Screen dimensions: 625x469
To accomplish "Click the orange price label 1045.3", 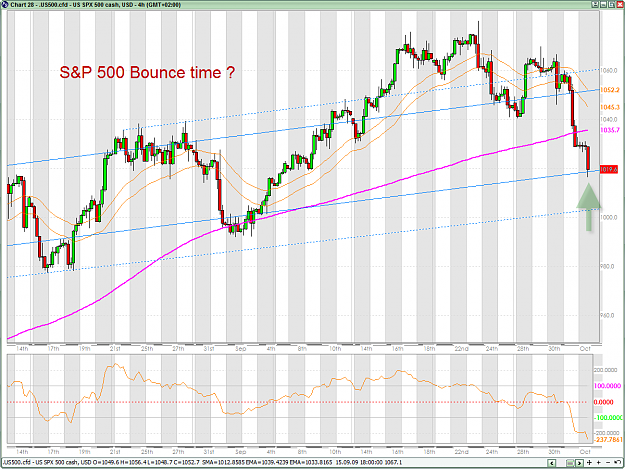I will pos(610,107).
